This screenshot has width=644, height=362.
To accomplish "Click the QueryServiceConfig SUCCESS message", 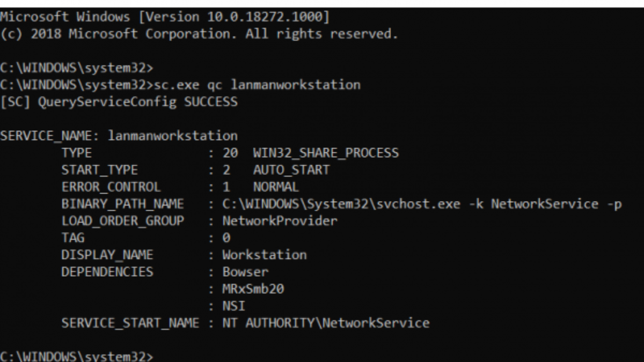I will [x=119, y=102].
